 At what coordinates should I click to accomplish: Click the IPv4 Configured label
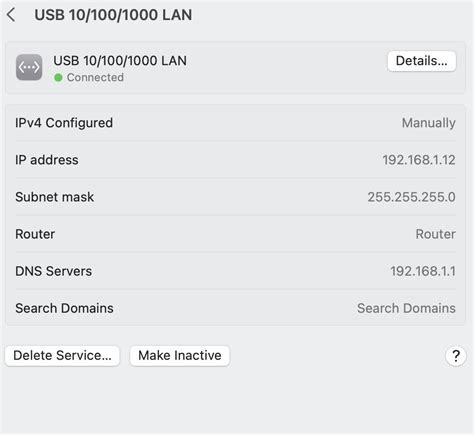pos(64,123)
